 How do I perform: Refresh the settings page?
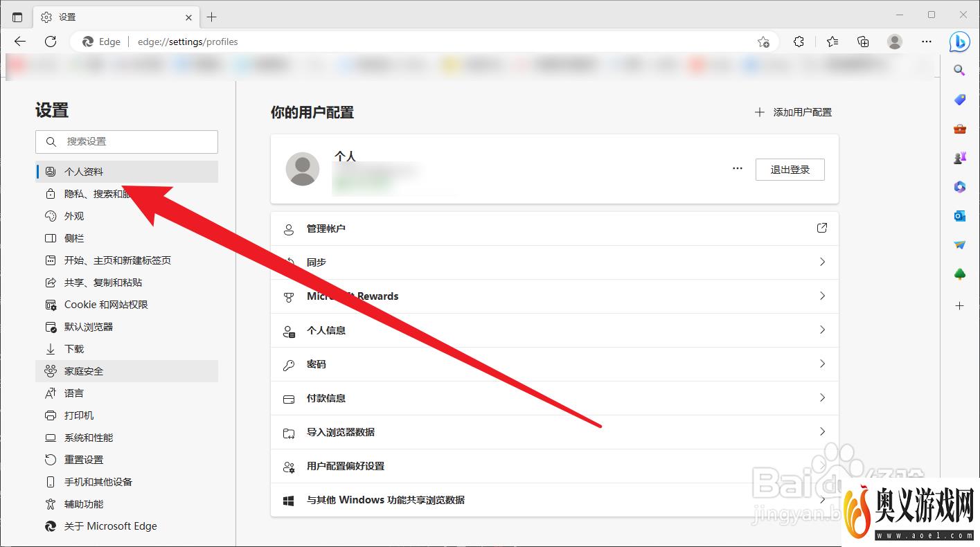point(51,42)
